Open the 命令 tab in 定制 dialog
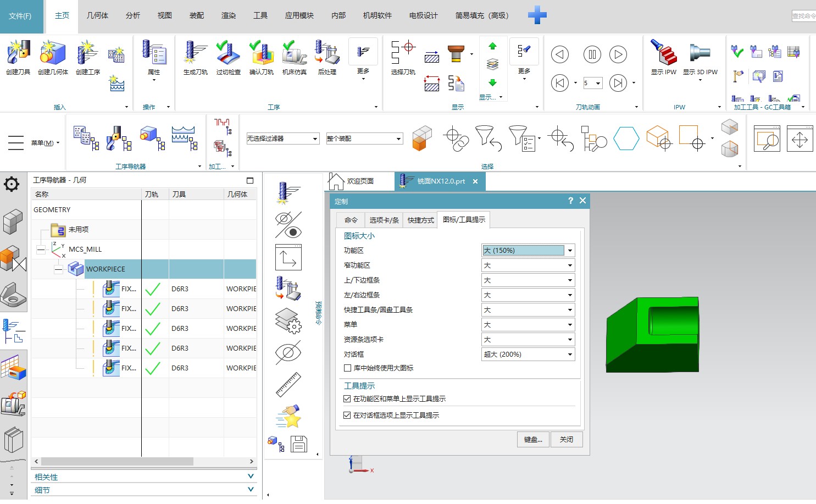 (351, 220)
